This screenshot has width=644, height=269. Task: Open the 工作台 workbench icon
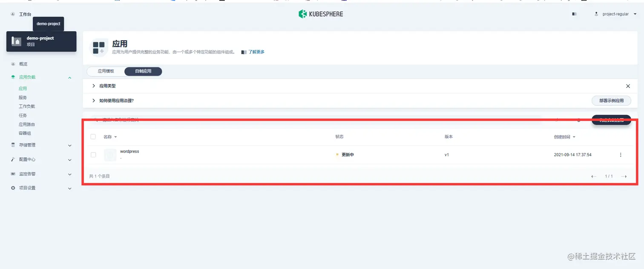click(x=13, y=14)
